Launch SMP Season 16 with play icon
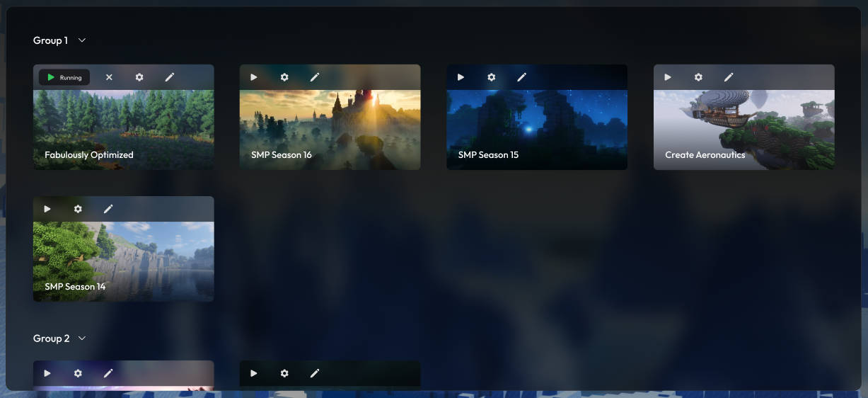The height and width of the screenshot is (398, 868). tap(254, 77)
